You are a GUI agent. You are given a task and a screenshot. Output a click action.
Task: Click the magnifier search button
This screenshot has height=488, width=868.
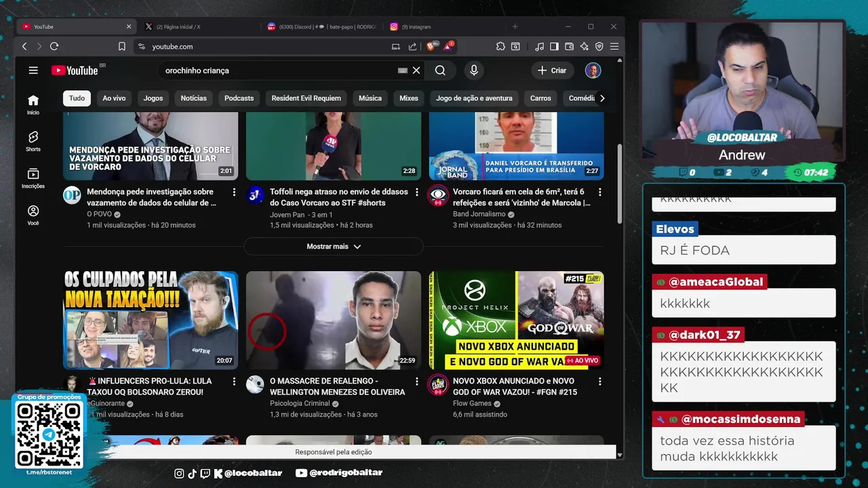click(440, 70)
